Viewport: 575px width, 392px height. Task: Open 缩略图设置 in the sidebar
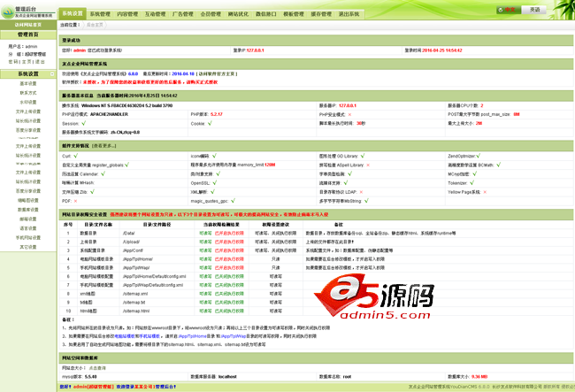tap(28, 201)
